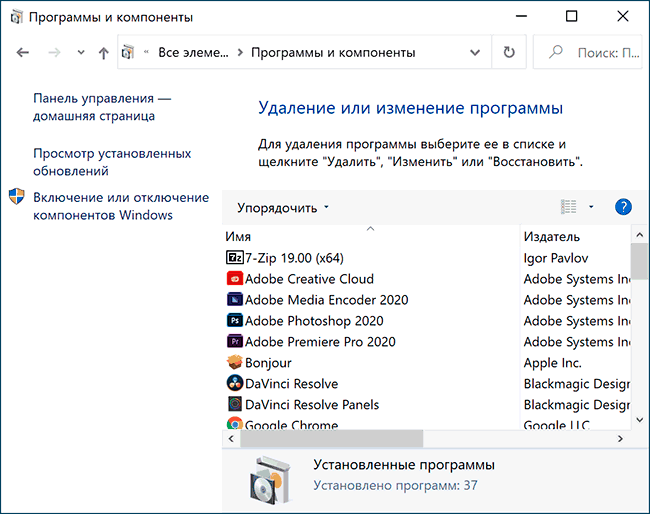Click the title bar Programs icon
The height and width of the screenshot is (514, 650).
pos(16,17)
